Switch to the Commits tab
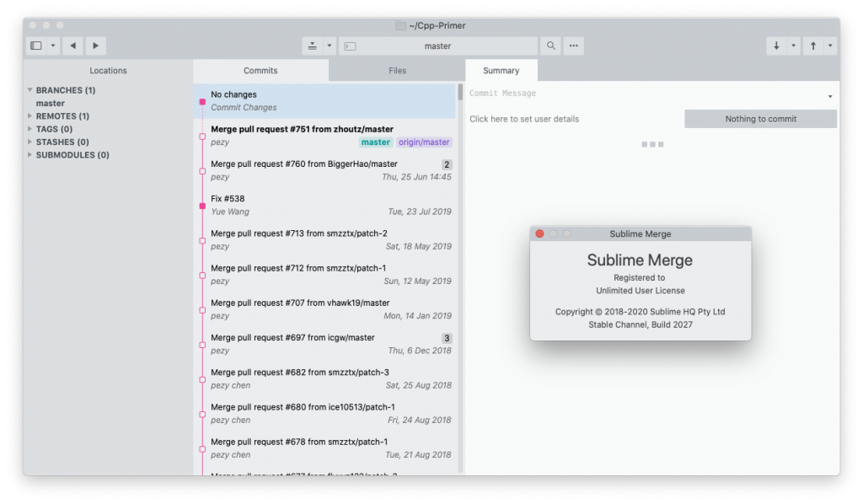 click(x=261, y=71)
